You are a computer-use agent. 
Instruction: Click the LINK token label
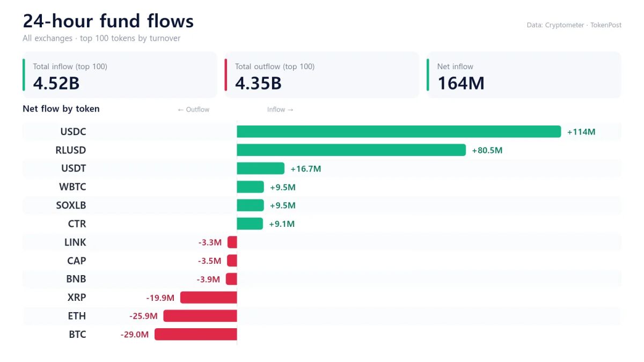[75, 242]
